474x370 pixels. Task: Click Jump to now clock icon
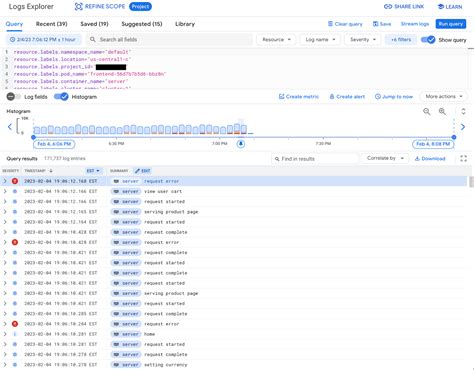pyautogui.click(x=378, y=97)
